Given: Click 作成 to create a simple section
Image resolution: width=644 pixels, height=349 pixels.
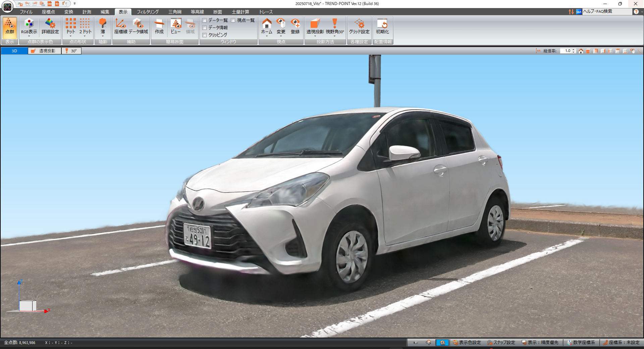Looking at the screenshot, I should click(159, 27).
